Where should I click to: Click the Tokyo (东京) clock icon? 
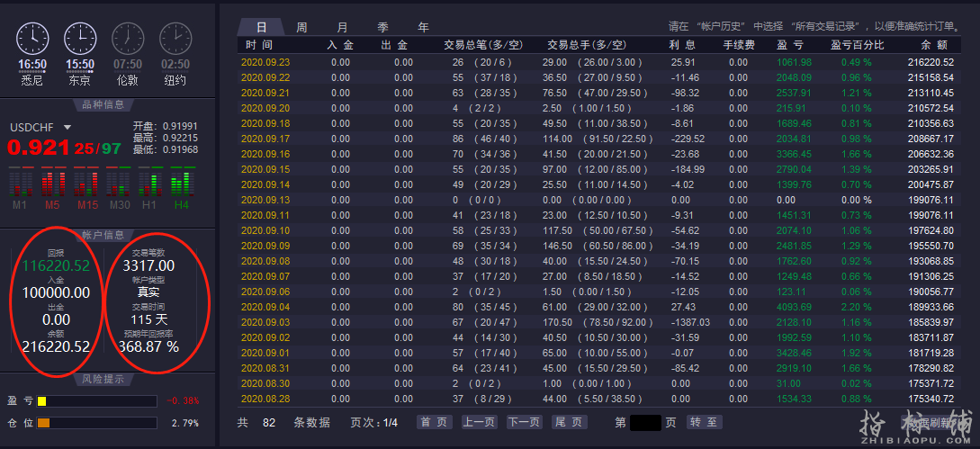coord(80,39)
